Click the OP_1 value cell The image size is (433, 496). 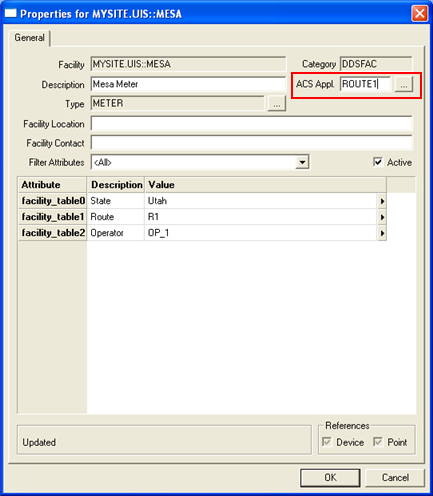pos(261,233)
